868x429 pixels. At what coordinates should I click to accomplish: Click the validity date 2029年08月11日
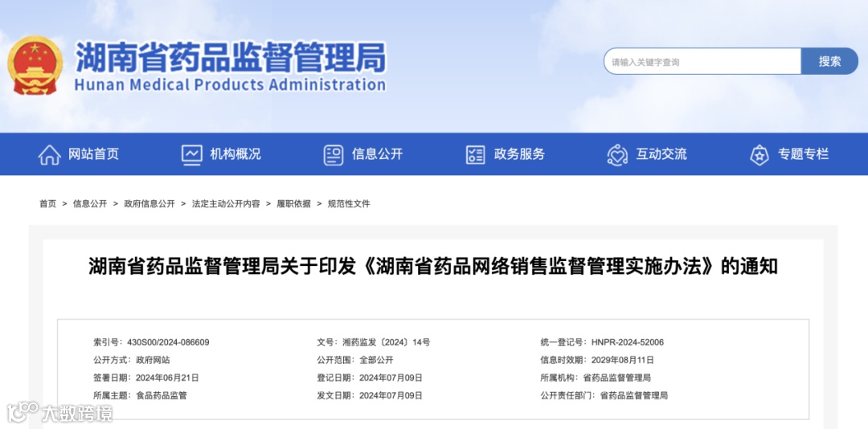[623, 360]
